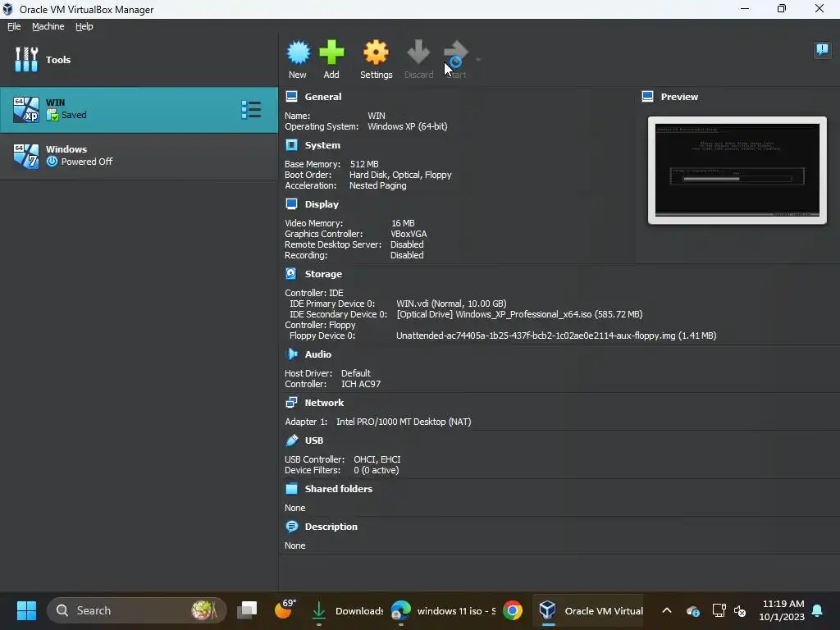This screenshot has width=840, height=630.
Task: Expand the system tray hidden icons chevron
Action: (667, 610)
